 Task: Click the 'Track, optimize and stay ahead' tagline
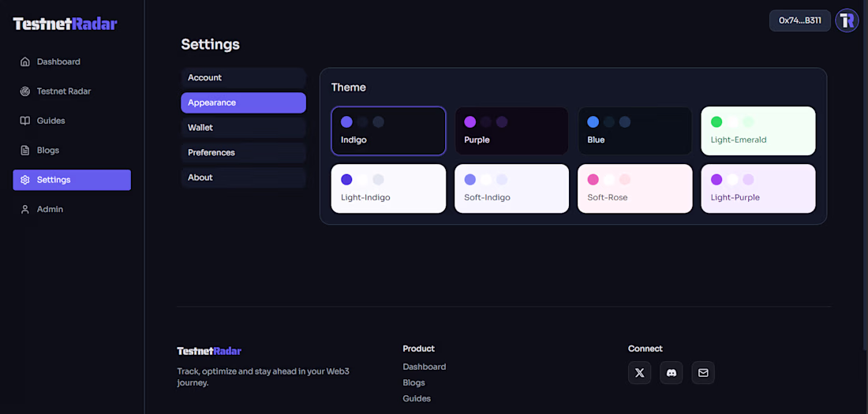[263, 377]
